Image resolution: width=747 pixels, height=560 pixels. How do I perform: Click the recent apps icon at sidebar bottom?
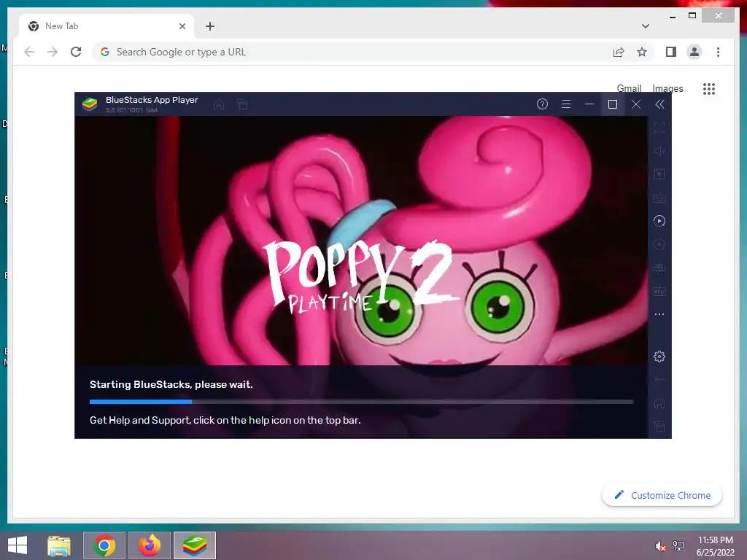659,427
